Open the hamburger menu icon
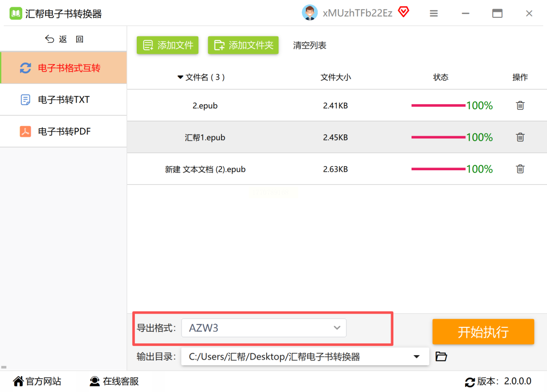 coord(434,14)
